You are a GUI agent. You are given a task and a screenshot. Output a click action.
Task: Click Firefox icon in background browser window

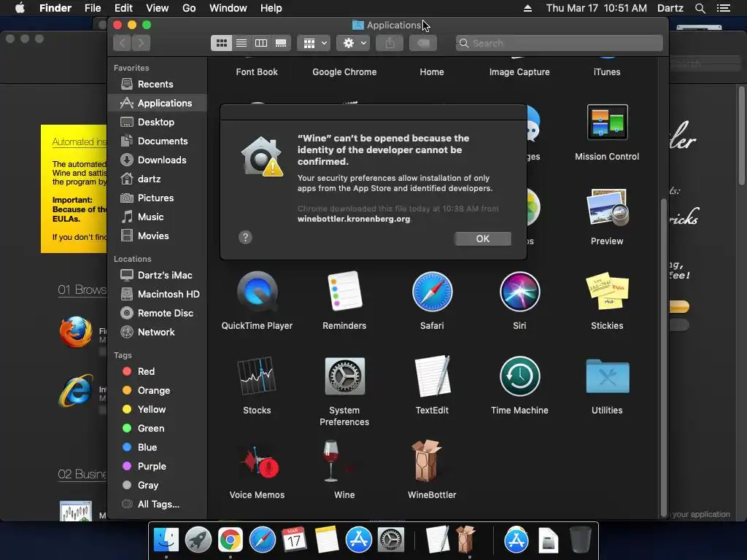click(x=76, y=332)
